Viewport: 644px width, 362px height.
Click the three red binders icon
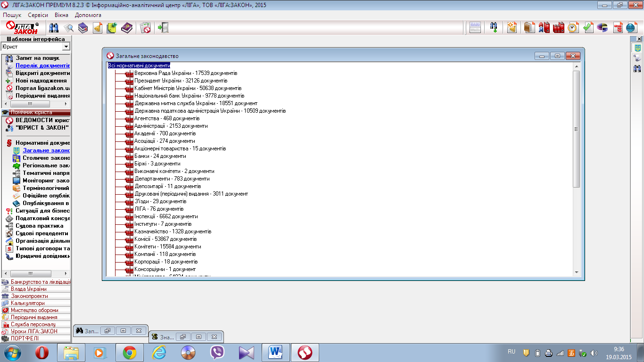(559, 28)
